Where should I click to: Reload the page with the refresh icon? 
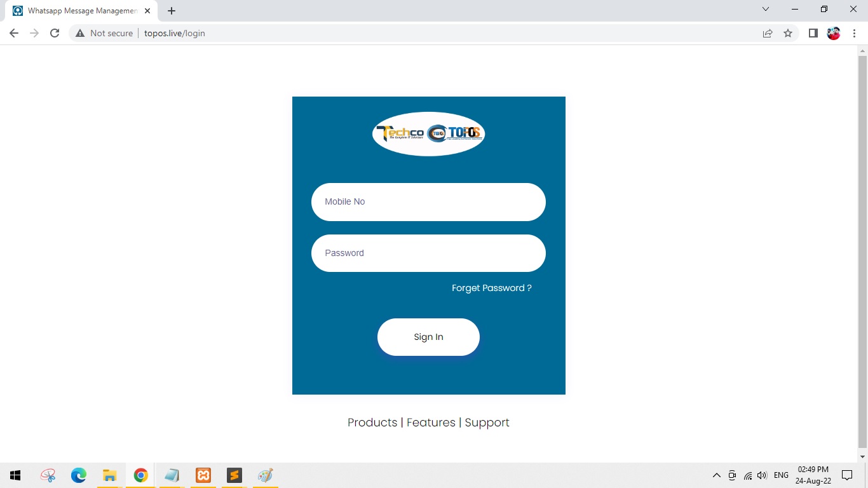[55, 33]
